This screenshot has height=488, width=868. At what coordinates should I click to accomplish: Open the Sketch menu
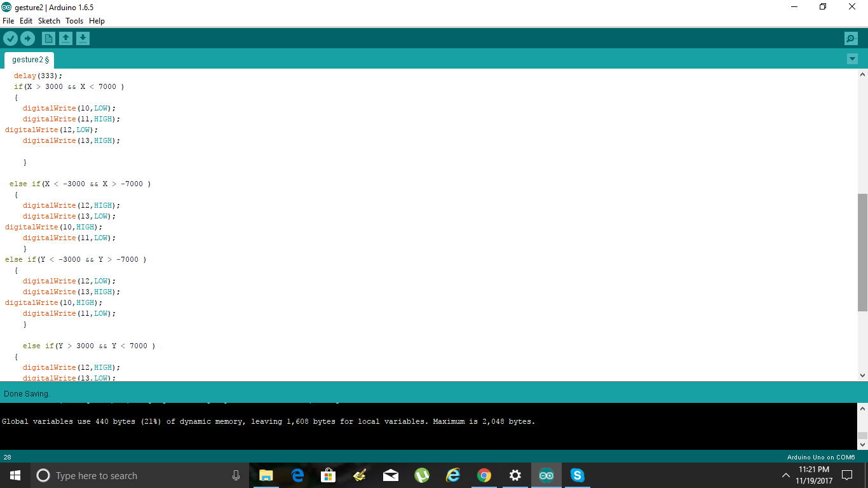[x=48, y=21]
